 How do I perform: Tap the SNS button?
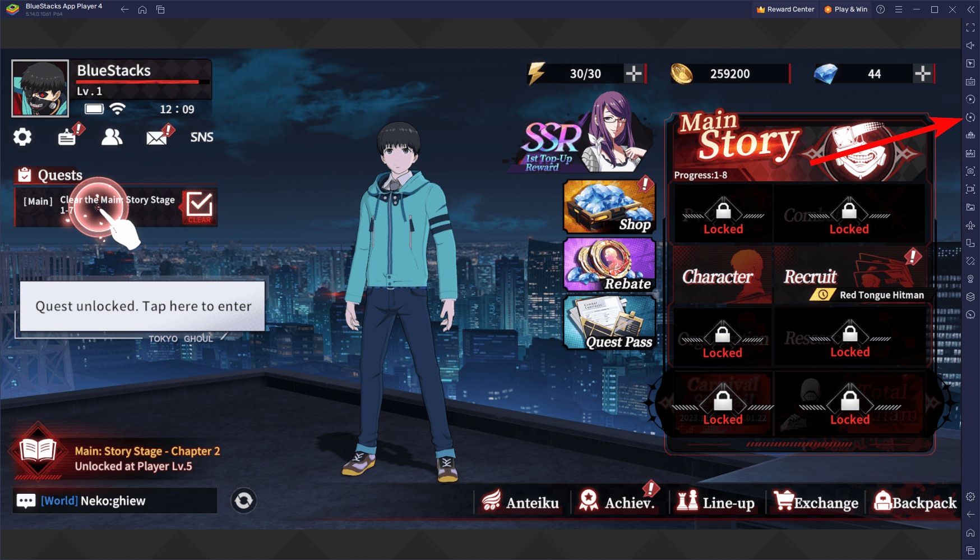point(202,137)
